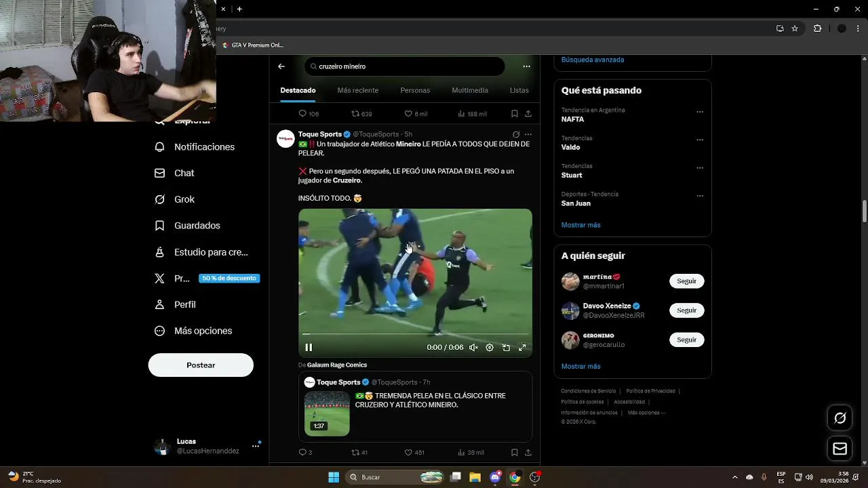Open Stuart trend options menu
This screenshot has height=488, width=868.
[x=700, y=168]
